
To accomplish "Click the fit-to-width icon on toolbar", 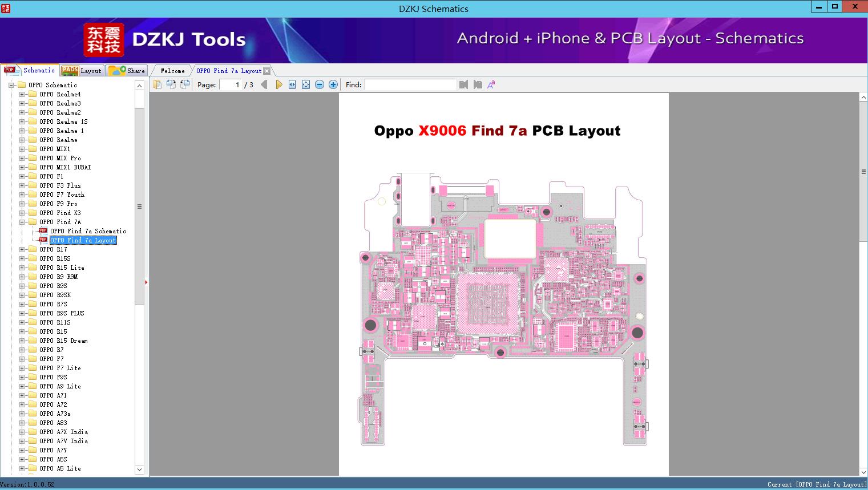I will pos(292,84).
